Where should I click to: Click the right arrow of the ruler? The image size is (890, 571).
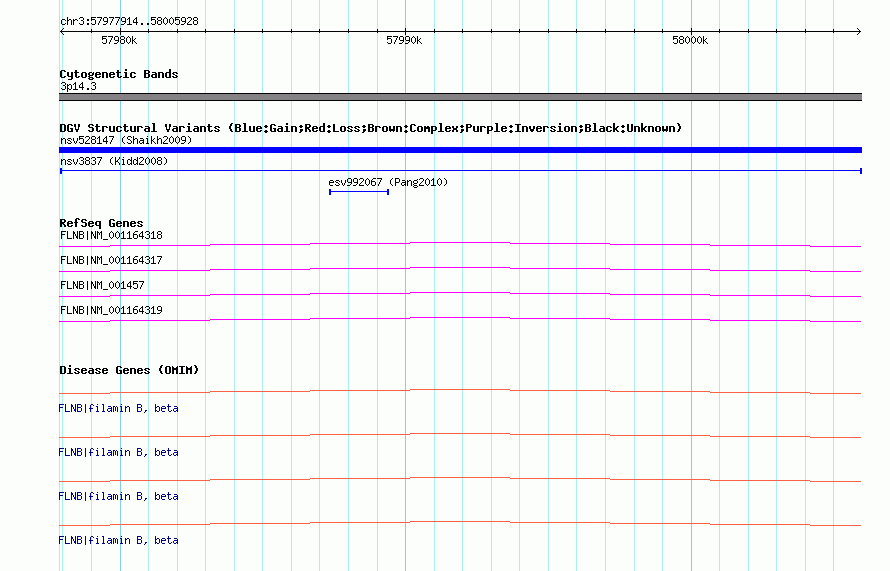click(858, 32)
